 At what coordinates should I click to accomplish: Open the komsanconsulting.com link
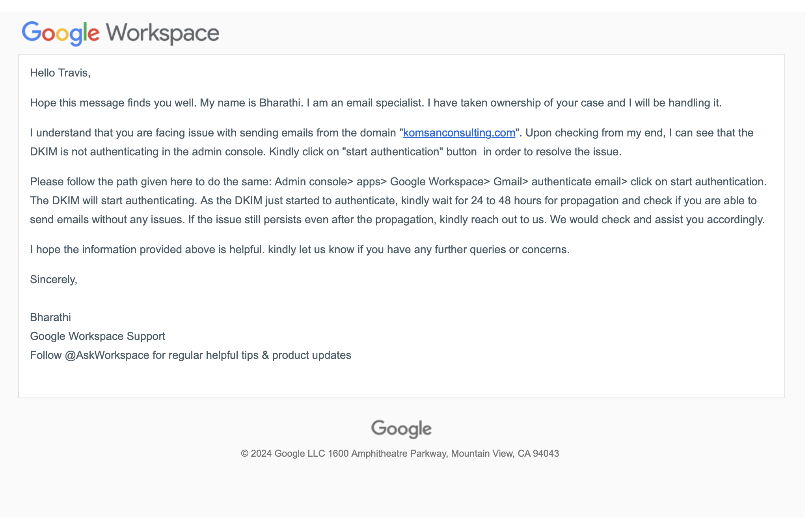pos(459,133)
